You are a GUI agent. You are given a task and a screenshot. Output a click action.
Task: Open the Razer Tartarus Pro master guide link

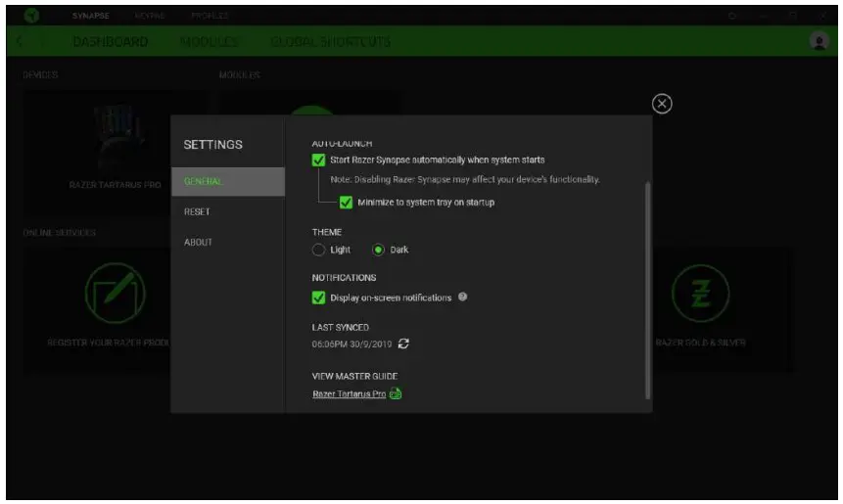tap(349, 393)
